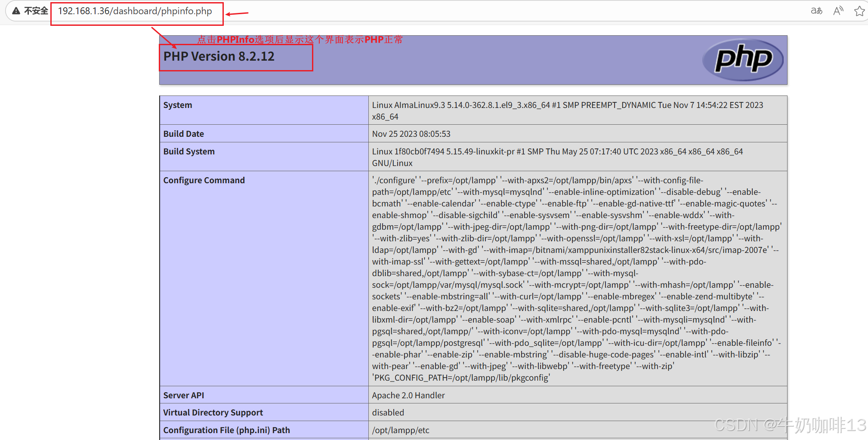This screenshot has width=868, height=440.
Task: Click the './configure' command text
Action: tap(577, 279)
